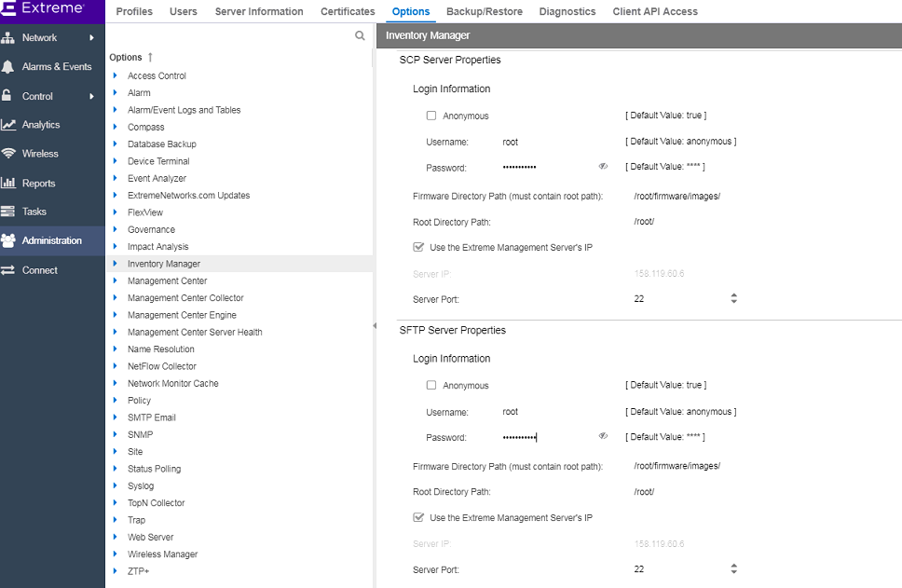Image resolution: width=902 pixels, height=588 pixels.
Task: Select Alarm/Event Logs and Tables option
Action: pyautogui.click(x=184, y=110)
